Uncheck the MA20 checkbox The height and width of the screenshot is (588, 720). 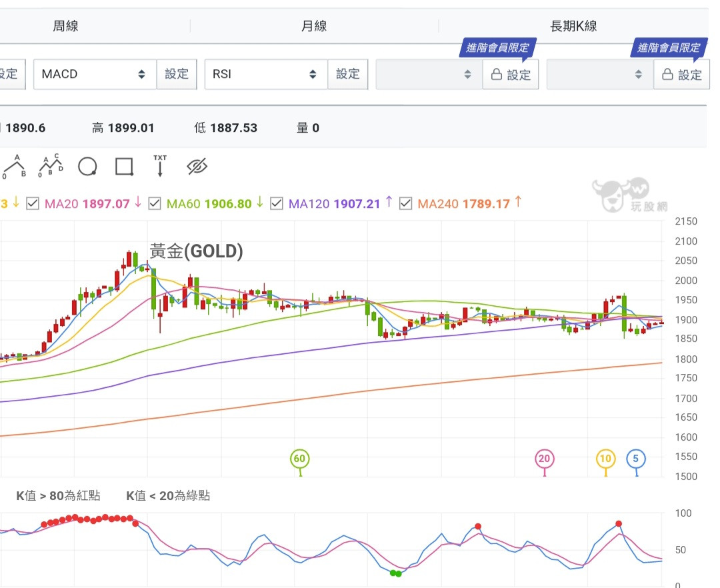click(33, 204)
